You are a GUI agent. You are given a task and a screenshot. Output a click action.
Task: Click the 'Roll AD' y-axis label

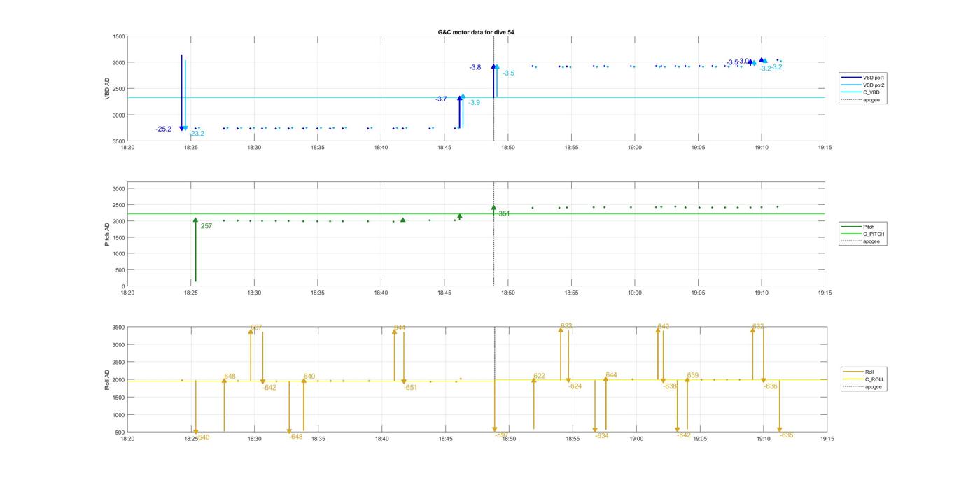pyautogui.click(x=108, y=380)
